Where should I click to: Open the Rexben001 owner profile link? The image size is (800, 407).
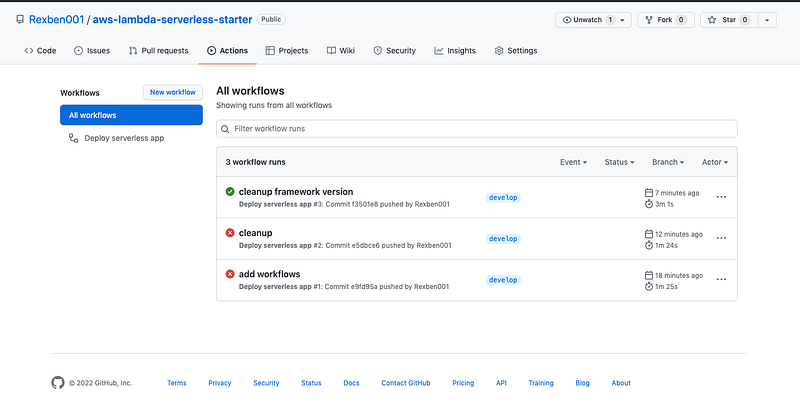tap(56, 19)
